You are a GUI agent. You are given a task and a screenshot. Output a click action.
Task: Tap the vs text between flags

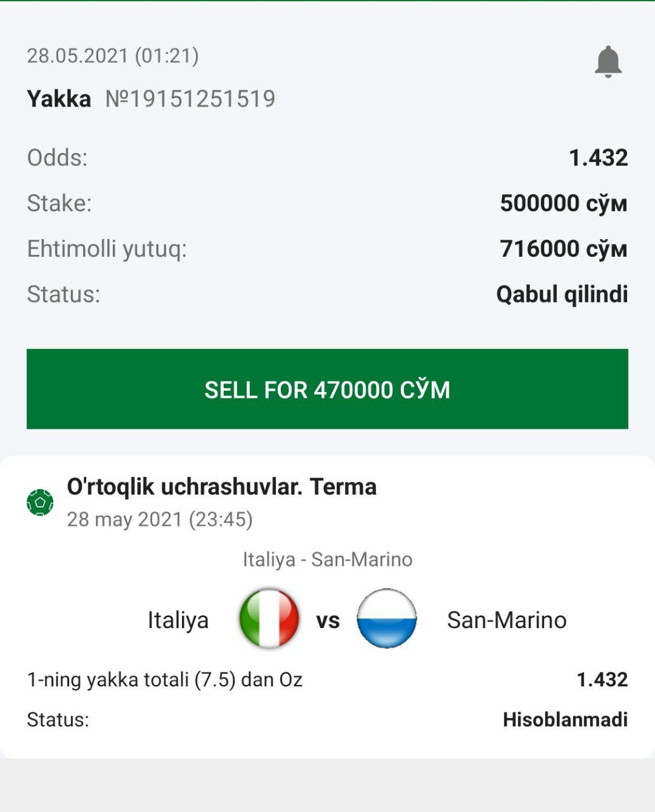coord(328,620)
